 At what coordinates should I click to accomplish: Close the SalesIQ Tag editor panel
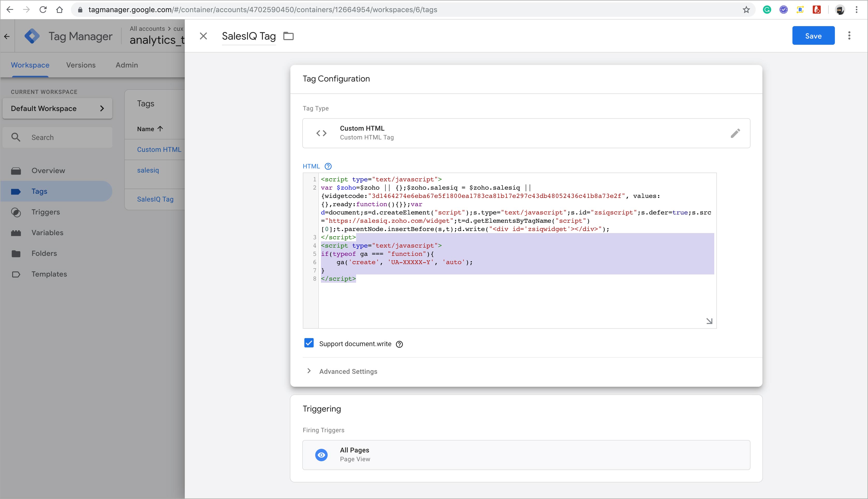203,36
